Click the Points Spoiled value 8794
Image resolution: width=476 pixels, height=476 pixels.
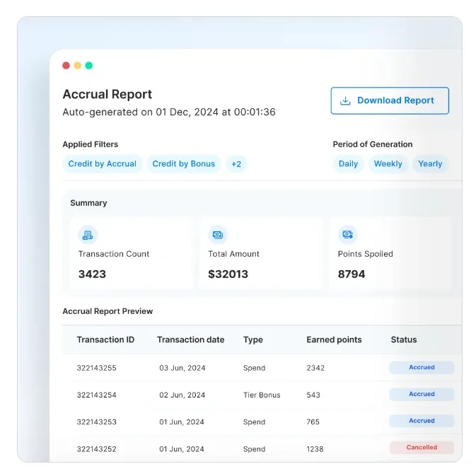[x=352, y=274]
